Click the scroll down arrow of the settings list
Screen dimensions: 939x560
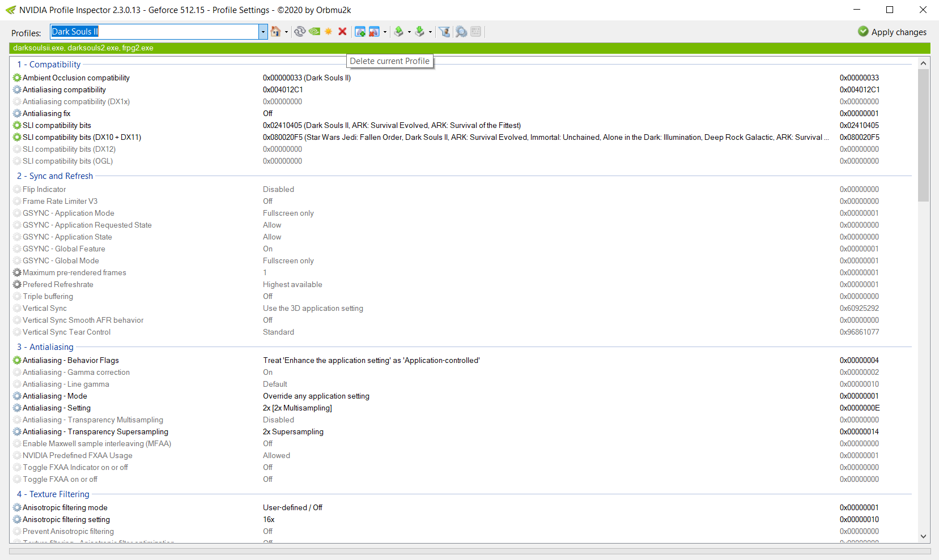[x=923, y=536]
